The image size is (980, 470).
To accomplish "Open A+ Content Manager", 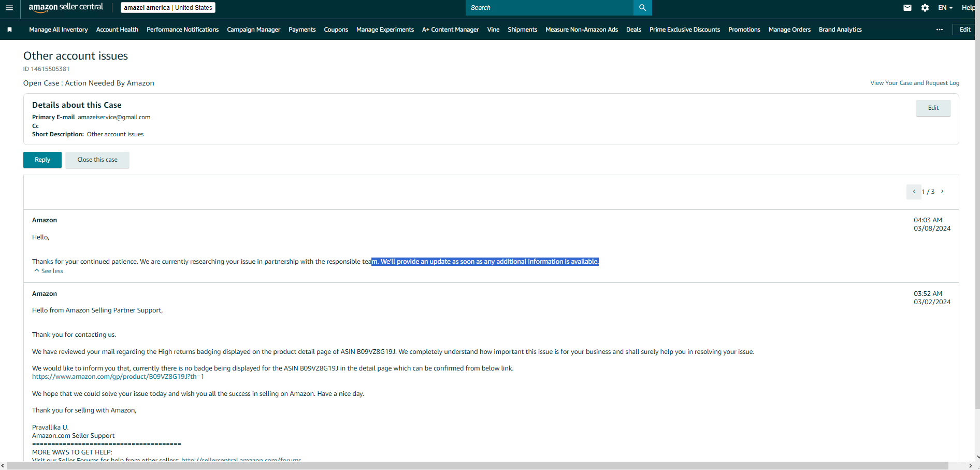I will pos(450,30).
